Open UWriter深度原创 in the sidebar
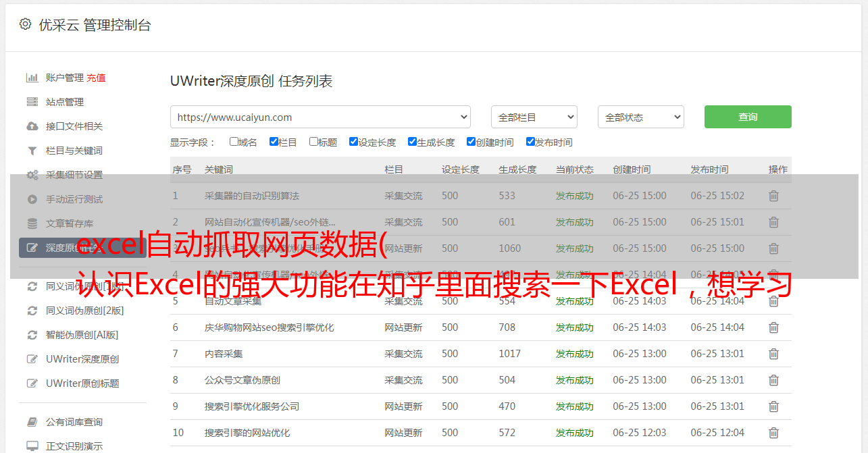 [x=82, y=359]
